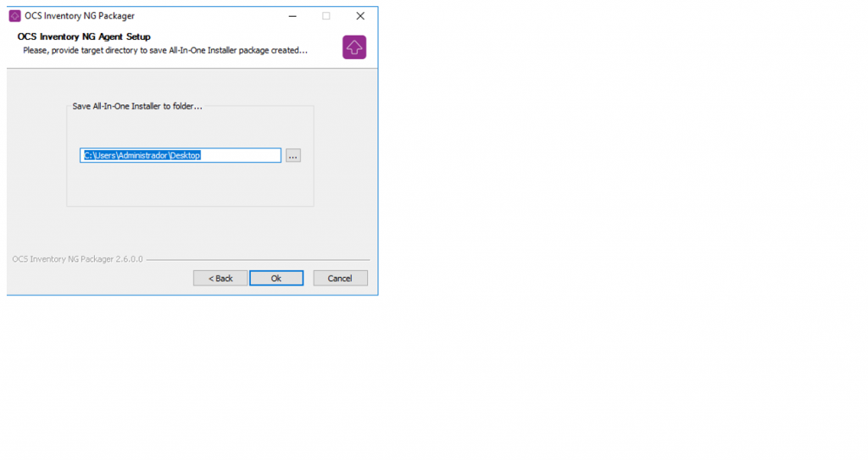The width and height of the screenshot is (868, 460).
Task: Click 'Save All-In-One Installer to folder...' label
Action: tap(137, 106)
